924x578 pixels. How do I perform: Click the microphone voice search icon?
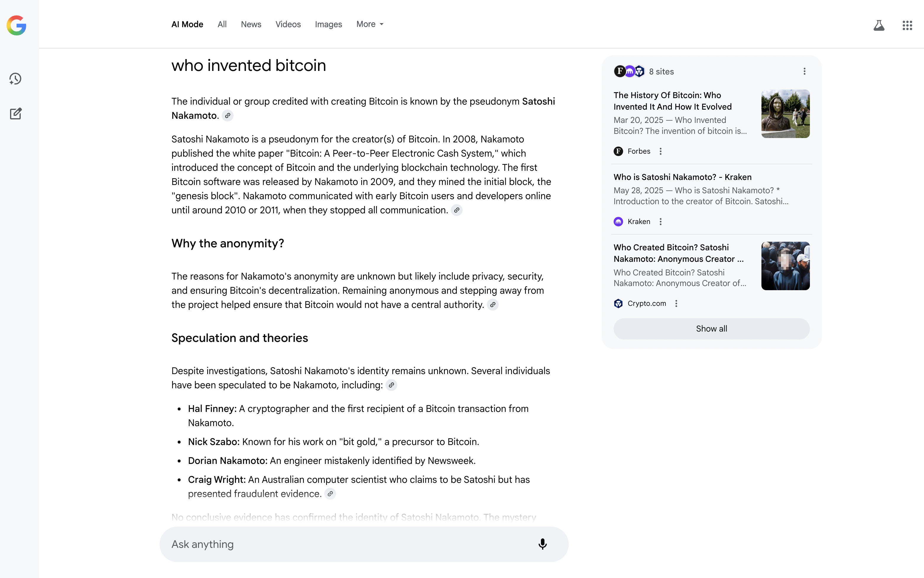[x=542, y=544]
